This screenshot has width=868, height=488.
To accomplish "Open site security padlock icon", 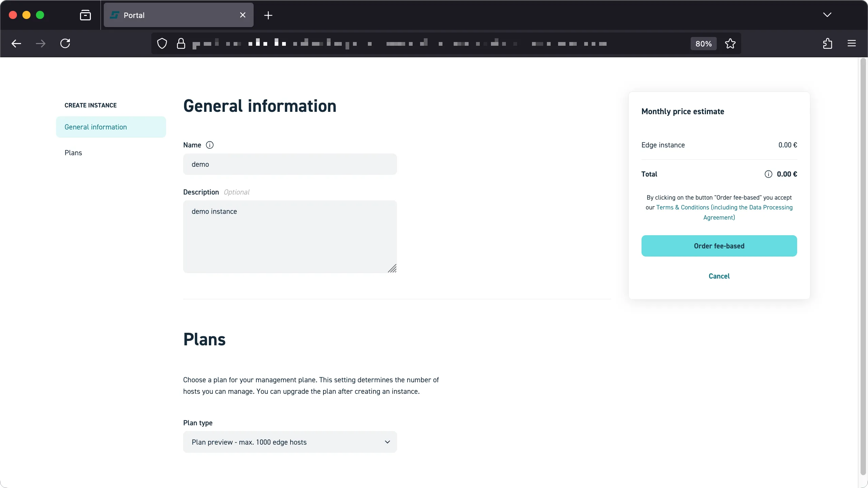I will click(181, 43).
